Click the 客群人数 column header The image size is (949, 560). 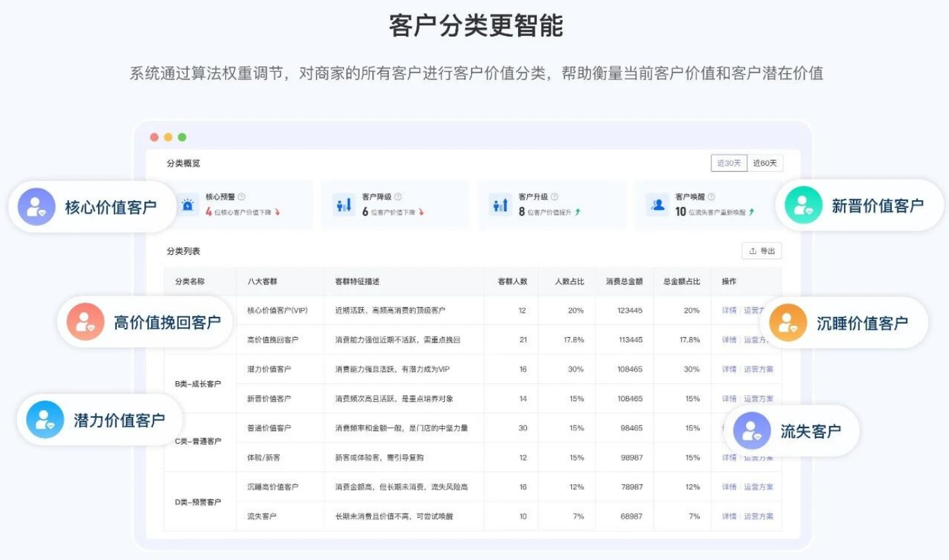pyautogui.click(x=512, y=282)
